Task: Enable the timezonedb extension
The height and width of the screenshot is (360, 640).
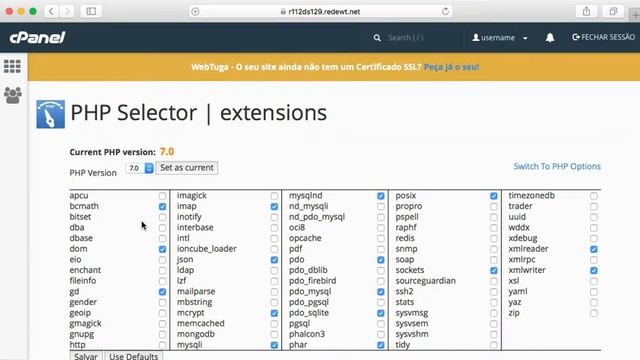Action: tap(594, 196)
